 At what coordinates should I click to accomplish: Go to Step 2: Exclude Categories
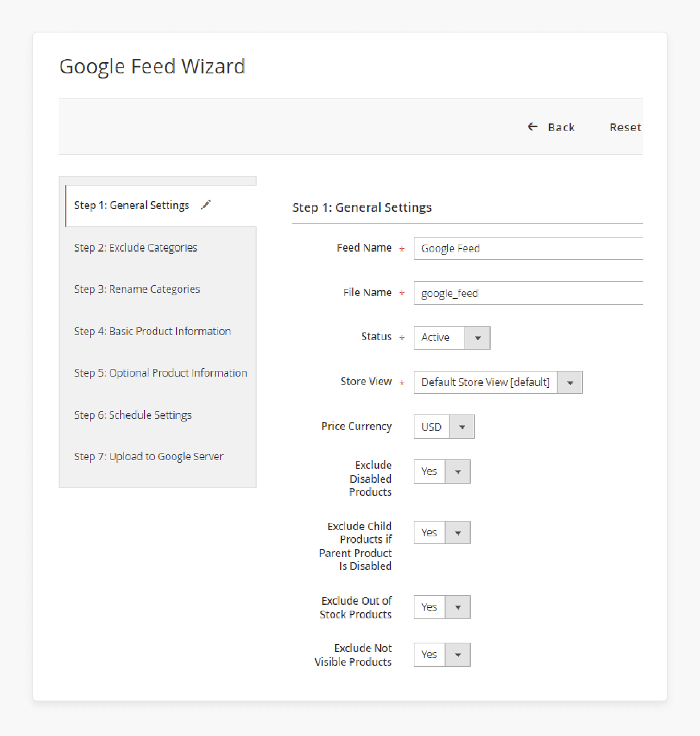pyautogui.click(x=136, y=248)
